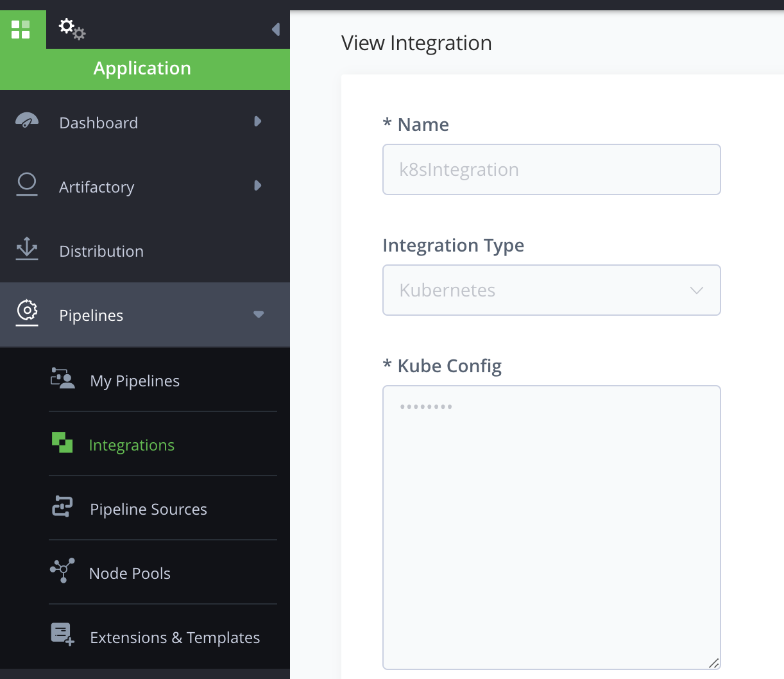Open the Artifactory menu item
This screenshot has height=679, width=784.
click(x=145, y=186)
